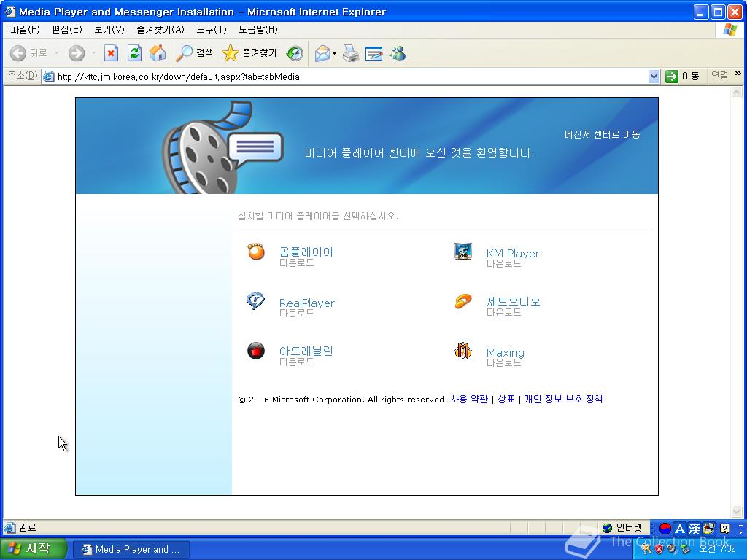This screenshot has width=747, height=560.
Task: Click the vertical scrollbar down arrow
Action: (737, 511)
